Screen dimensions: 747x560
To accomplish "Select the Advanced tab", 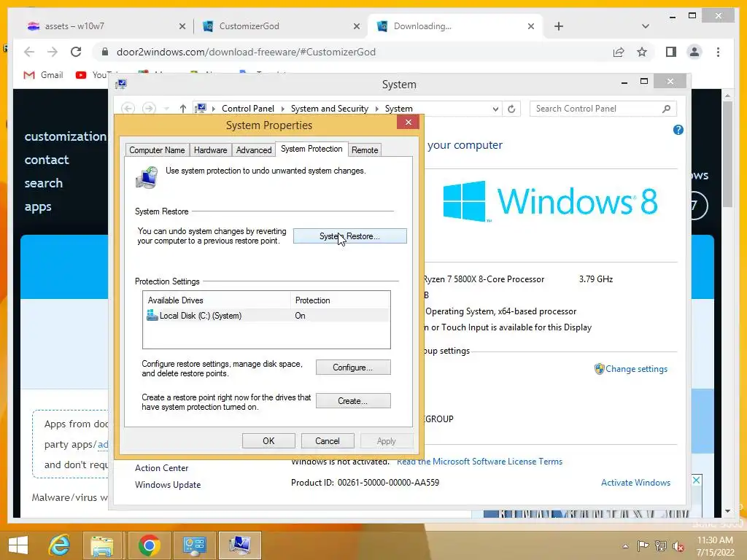I will (254, 150).
